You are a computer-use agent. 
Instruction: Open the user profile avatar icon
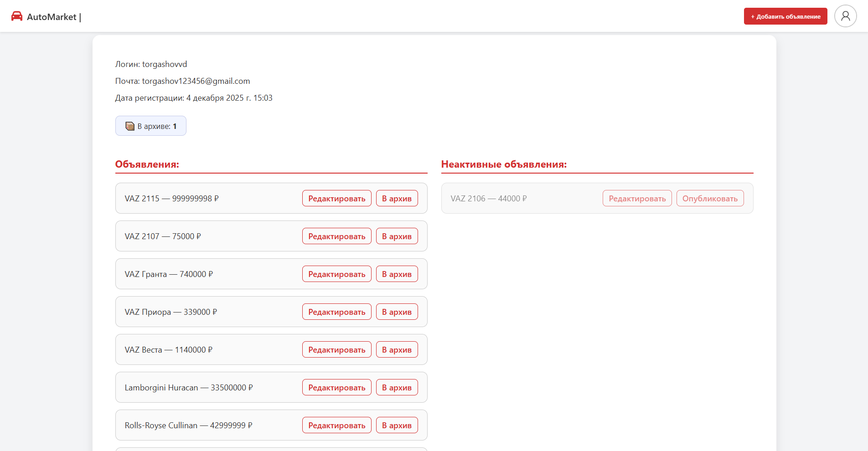(845, 16)
